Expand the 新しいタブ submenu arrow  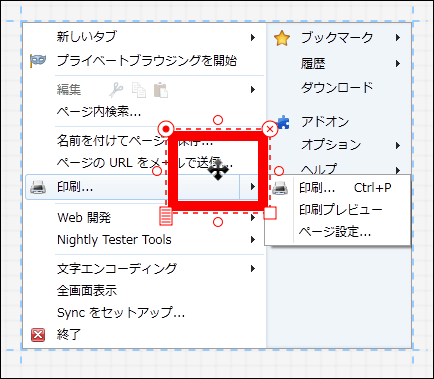[x=253, y=37]
